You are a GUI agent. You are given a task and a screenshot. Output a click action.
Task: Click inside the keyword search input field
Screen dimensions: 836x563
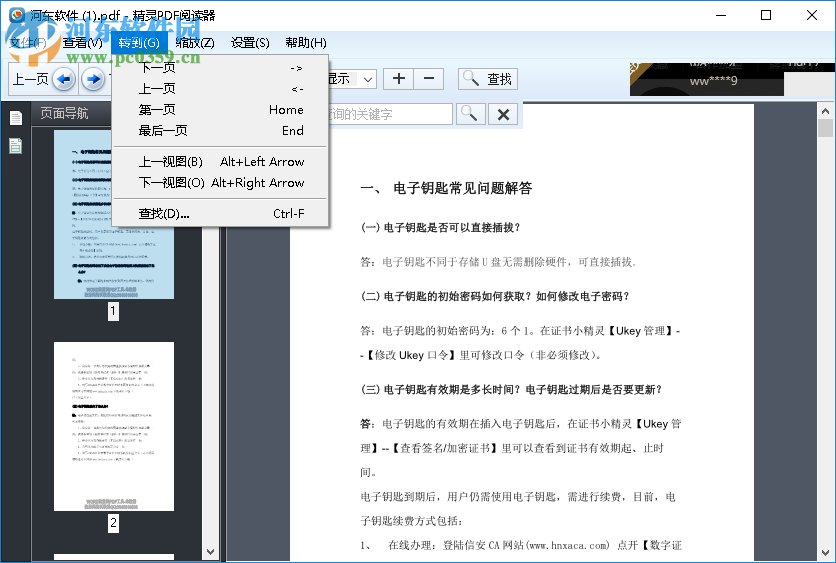[390, 114]
